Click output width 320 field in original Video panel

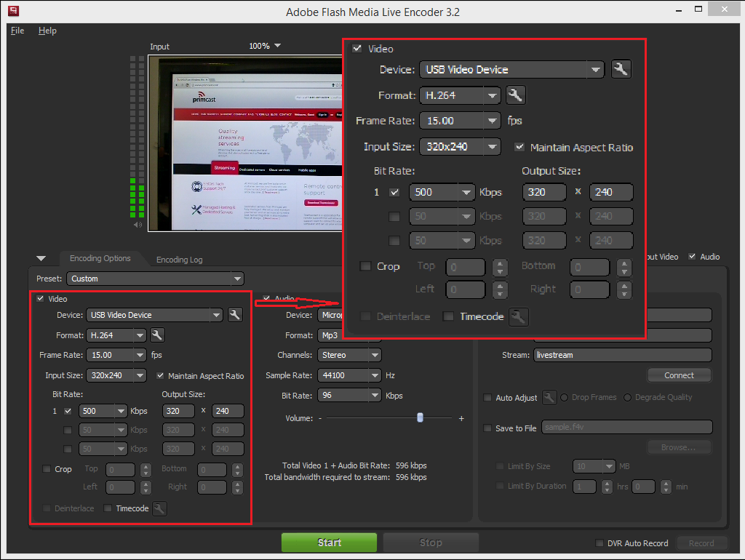pos(179,411)
